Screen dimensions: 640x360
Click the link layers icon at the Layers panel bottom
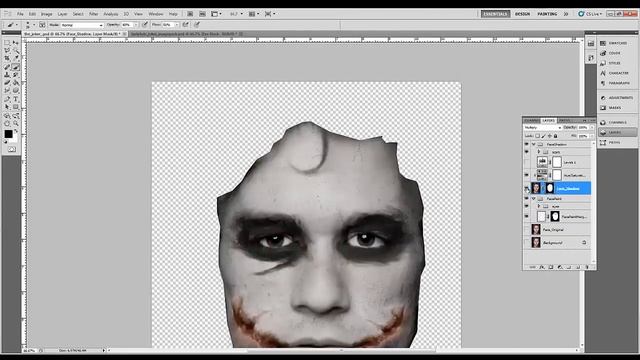pyautogui.click(x=532, y=267)
